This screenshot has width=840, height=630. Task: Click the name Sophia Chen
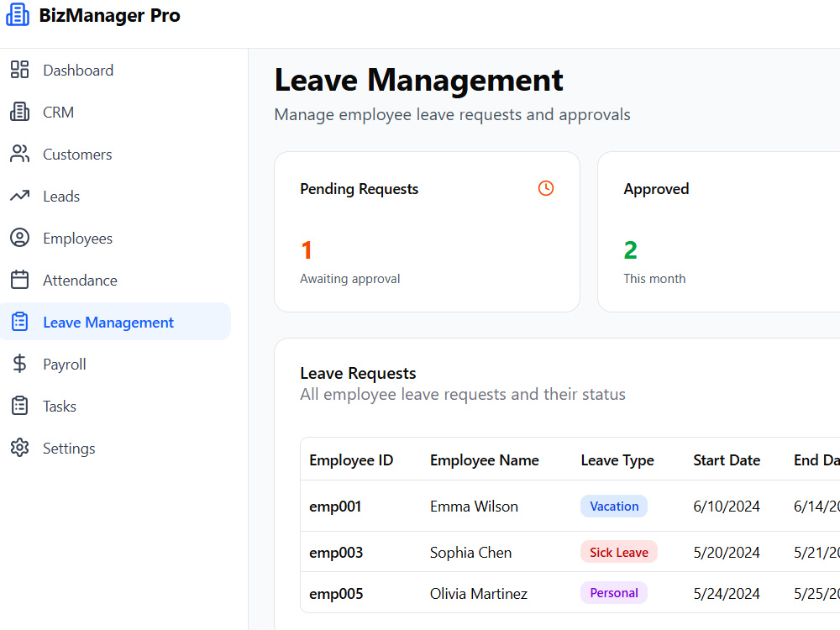pyautogui.click(x=471, y=553)
